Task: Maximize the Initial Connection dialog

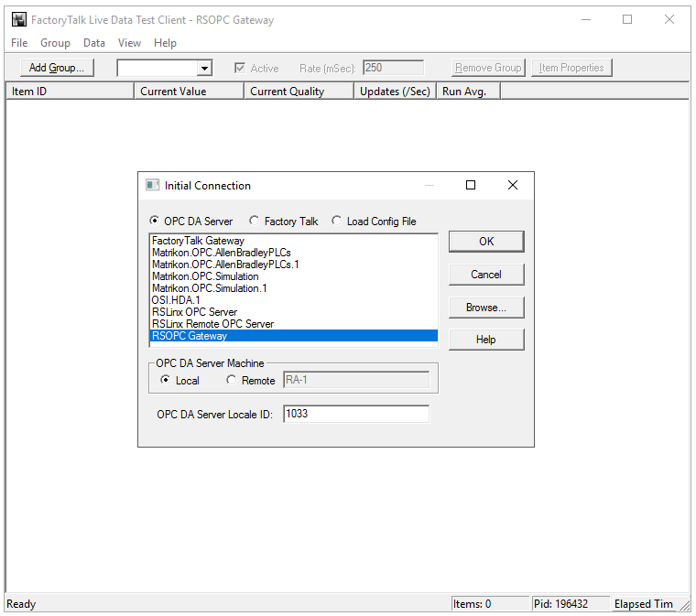Action: coord(471,185)
